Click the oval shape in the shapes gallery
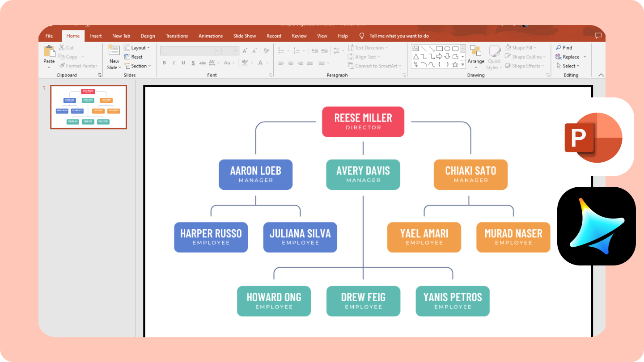This screenshot has width=644, height=362. coord(447,48)
